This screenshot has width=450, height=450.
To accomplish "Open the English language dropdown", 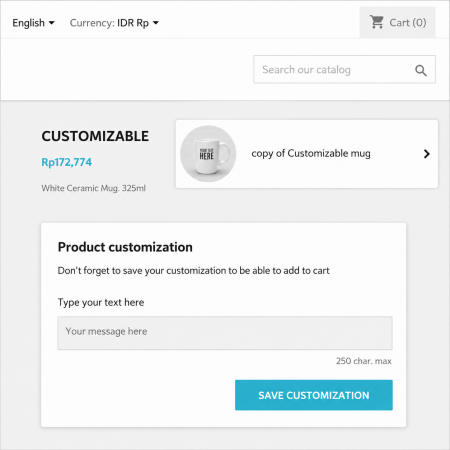I will (33, 23).
